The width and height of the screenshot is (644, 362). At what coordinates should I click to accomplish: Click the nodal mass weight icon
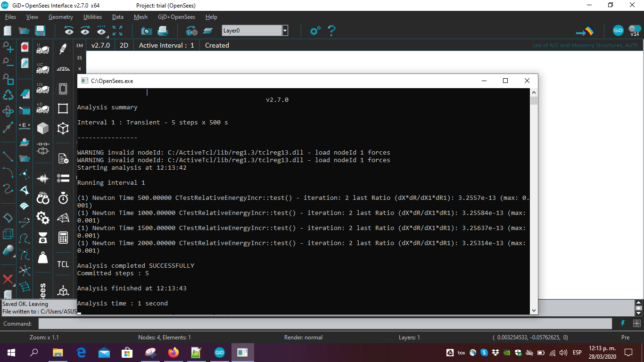click(x=42, y=257)
